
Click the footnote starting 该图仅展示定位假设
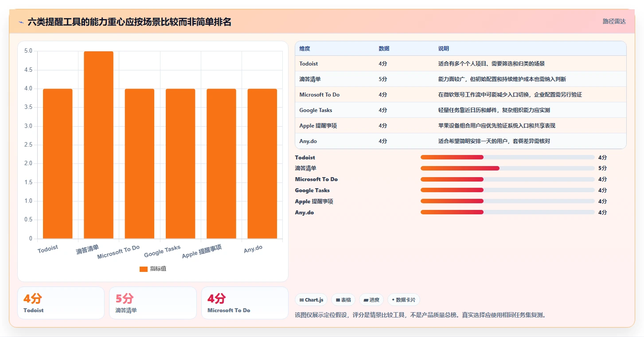coord(420,315)
